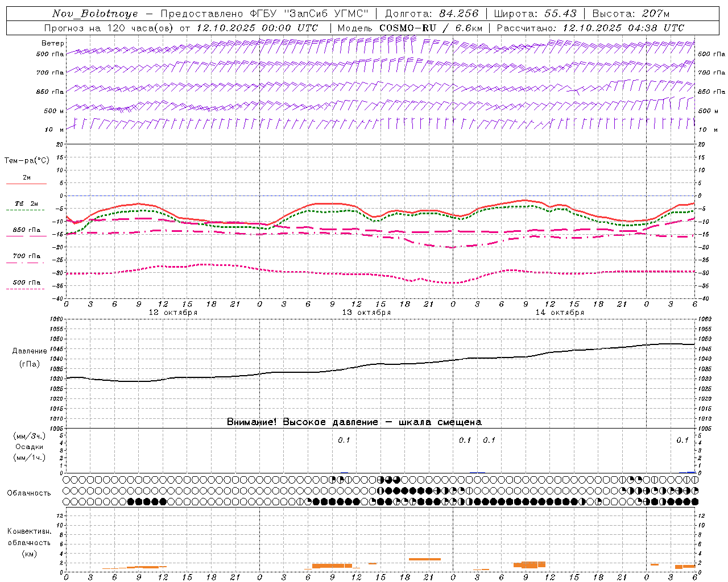The height and width of the screenshot is (582, 728).
Task: Click the station name Nov_Bolotnoye
Action: pyautogui.click(x=95, y=14)
